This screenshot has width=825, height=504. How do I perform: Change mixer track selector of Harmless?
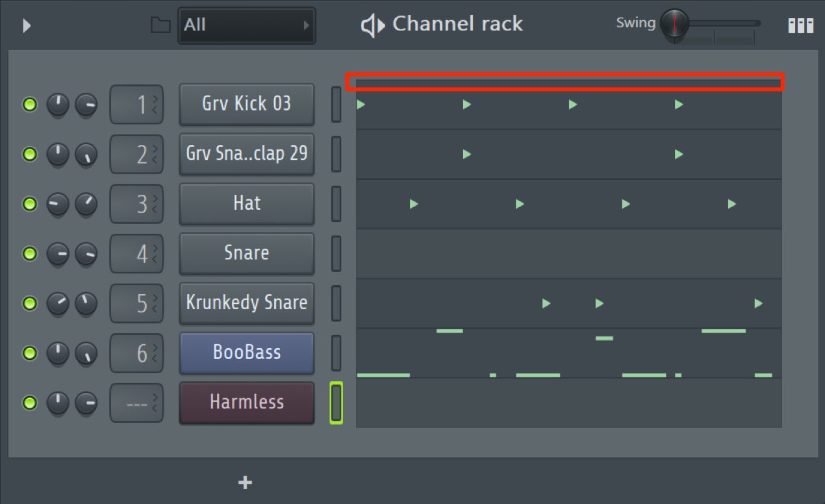(136, 403)
